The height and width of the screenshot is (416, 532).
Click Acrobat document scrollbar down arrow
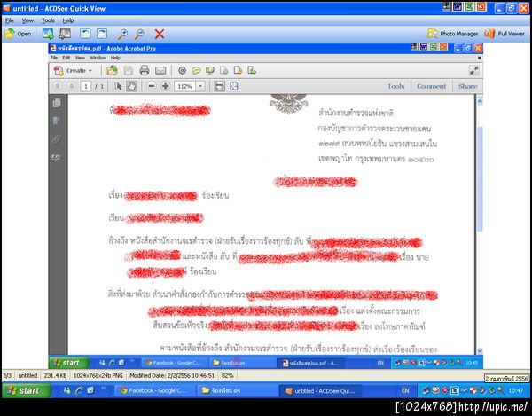tap(480, 351)
